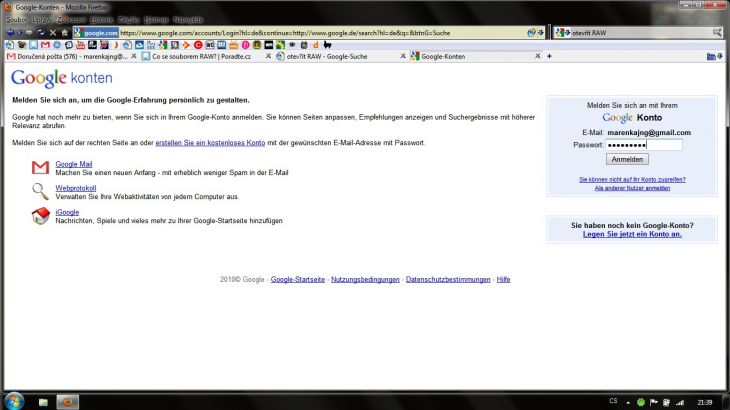Click the google.com site identity button
The image size is (730, 410).
pos(96,33)
